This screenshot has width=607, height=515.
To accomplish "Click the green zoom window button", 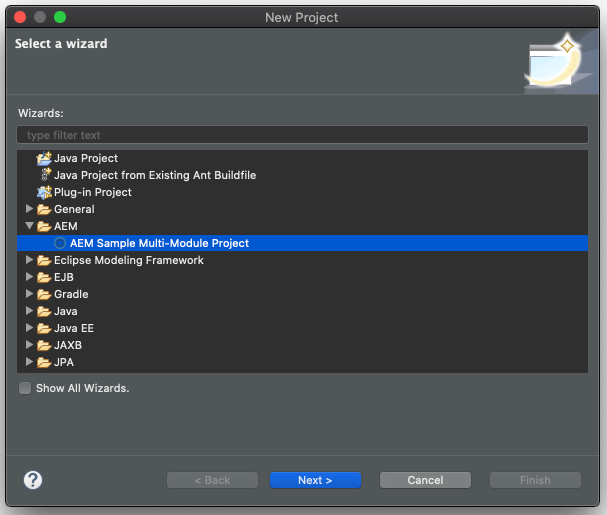I will pos(60,17).
